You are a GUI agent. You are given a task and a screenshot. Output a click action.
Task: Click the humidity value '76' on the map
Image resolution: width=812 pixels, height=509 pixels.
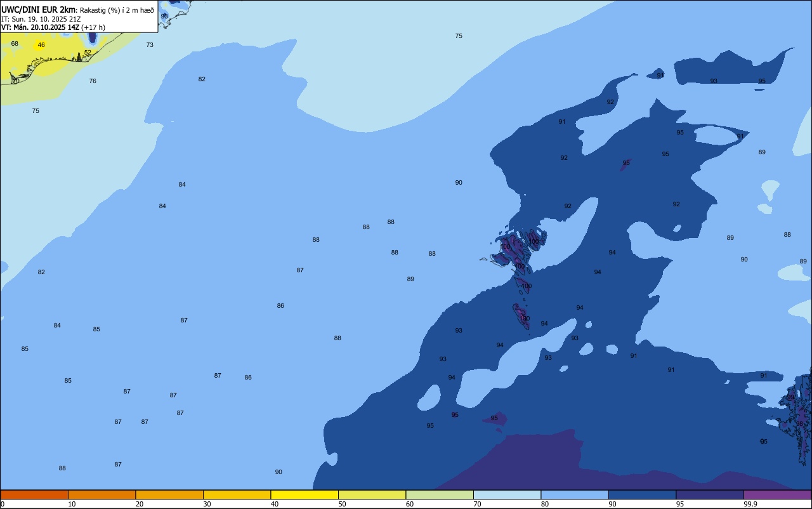[93, 81]
